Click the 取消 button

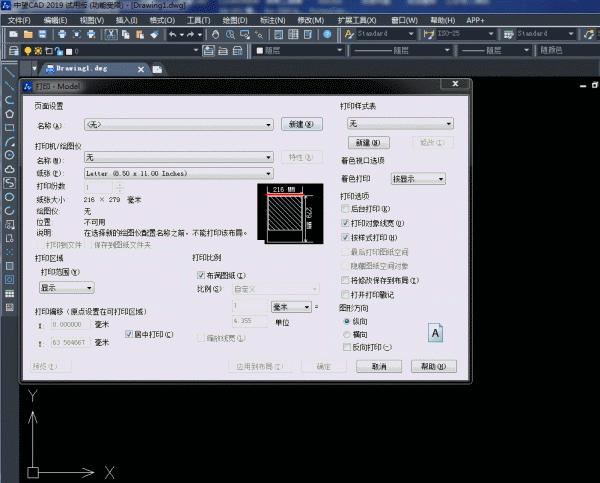pyautogui.click(x=378, y=366)
